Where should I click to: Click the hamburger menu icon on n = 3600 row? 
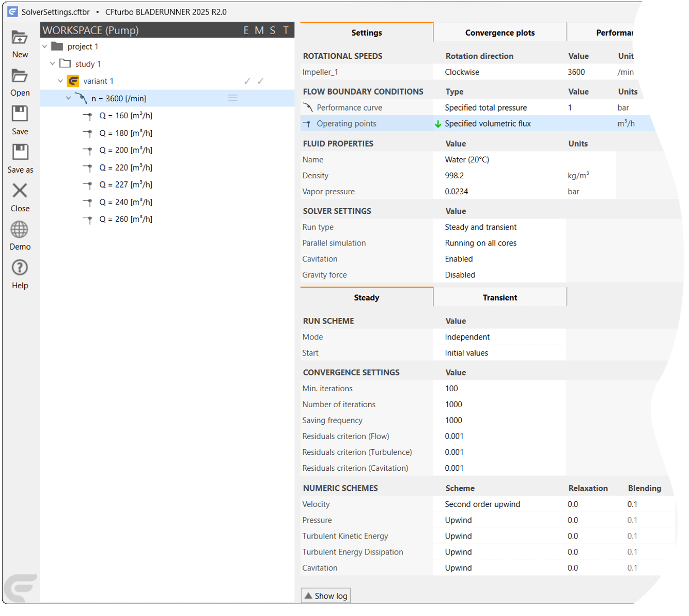(233, 98)
